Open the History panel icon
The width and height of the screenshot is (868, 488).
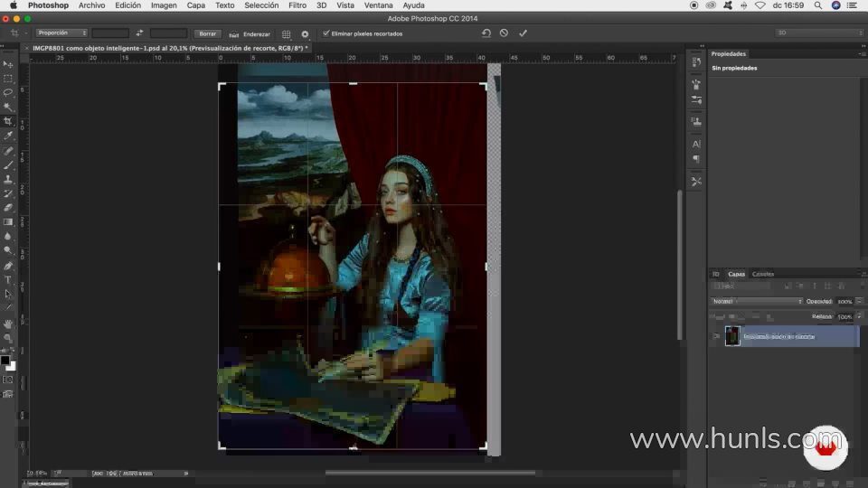pyautogui.click(x=696, y=62)
